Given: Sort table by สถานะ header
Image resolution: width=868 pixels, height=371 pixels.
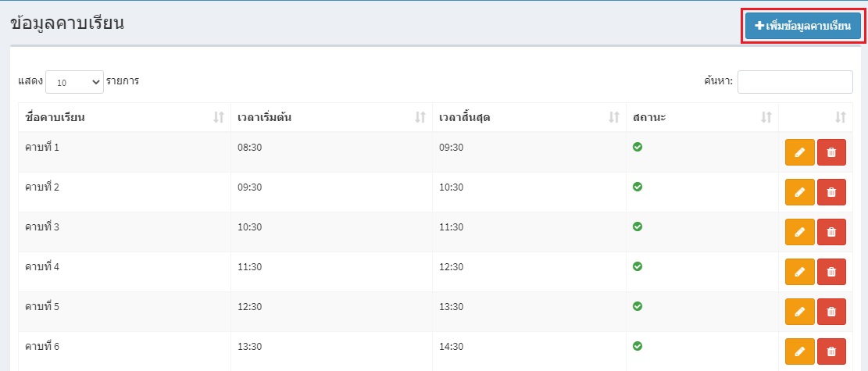Looking at the screenshot, I should pos(702,117).
